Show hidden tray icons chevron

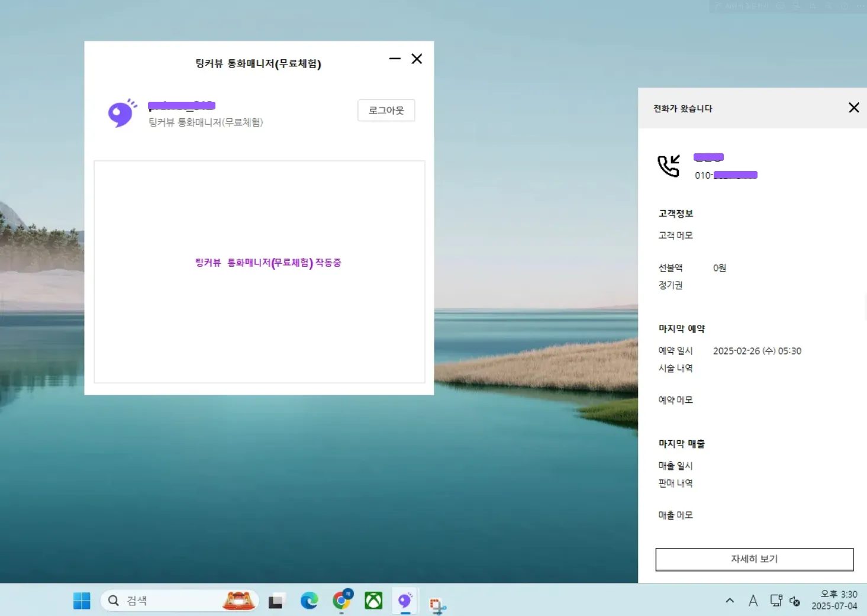click(x=730, y=601)
